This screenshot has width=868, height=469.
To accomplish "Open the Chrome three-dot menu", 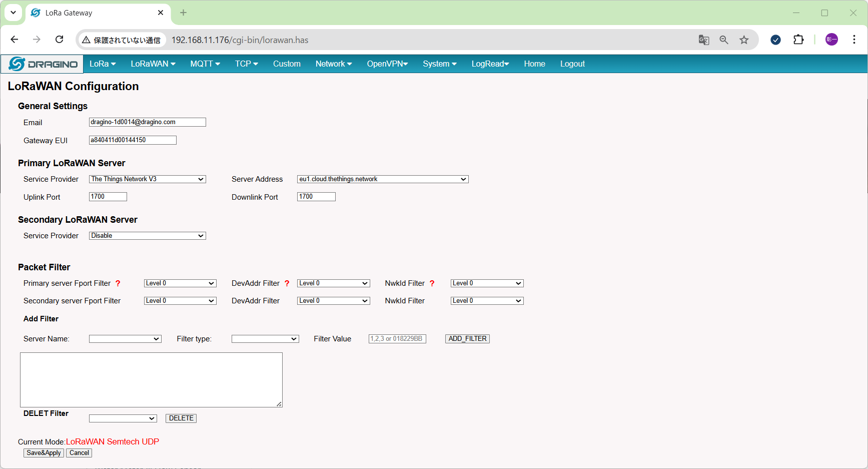I will coord(854,40).
